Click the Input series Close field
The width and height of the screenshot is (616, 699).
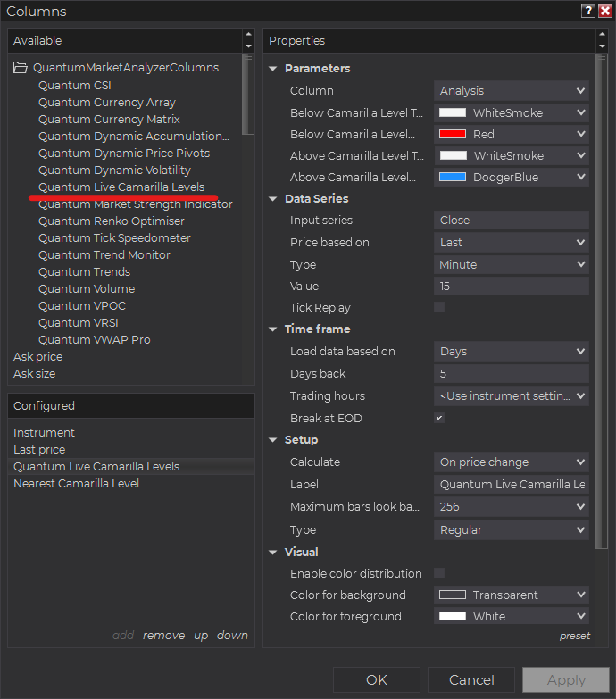pos(512,220)
